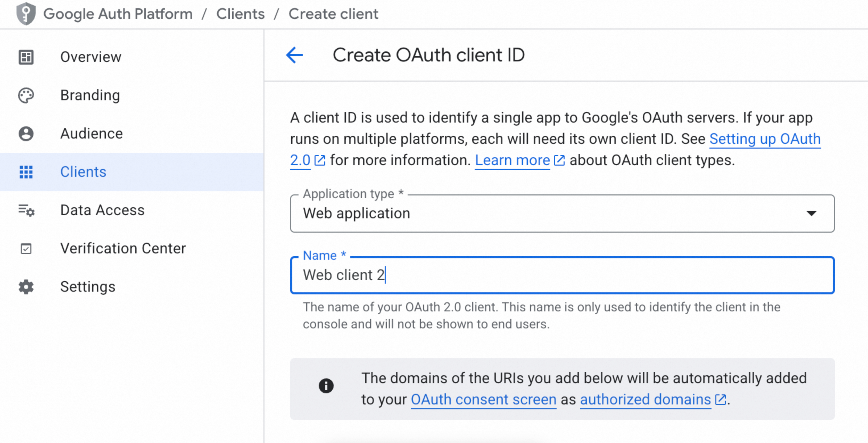Click the Clients breadcrumb
This screenshot has height=443, width=868.
click(x=240, y=14)
